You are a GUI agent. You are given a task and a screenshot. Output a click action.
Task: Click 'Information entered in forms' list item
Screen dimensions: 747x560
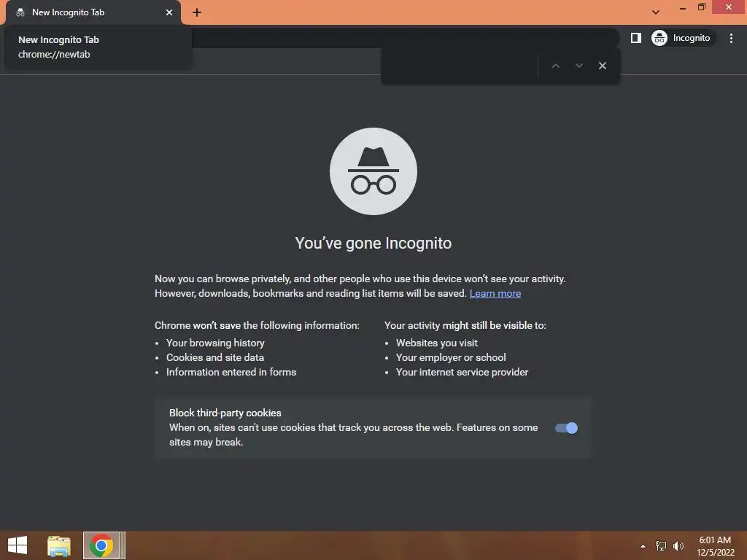click(231, 373)
